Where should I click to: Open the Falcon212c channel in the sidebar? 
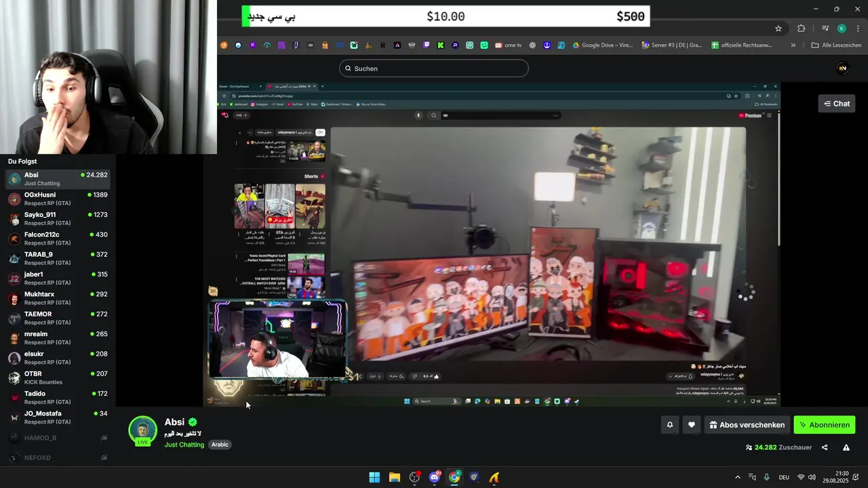click(58, 239)
